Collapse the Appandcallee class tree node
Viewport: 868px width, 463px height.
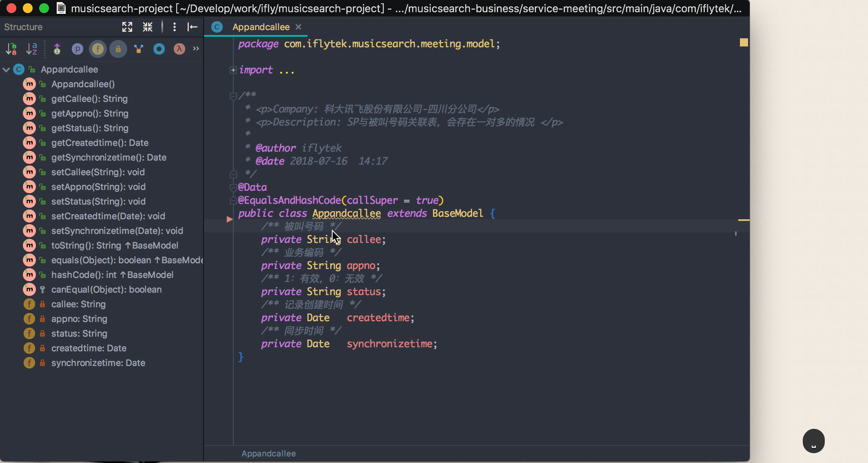point(6,70)
